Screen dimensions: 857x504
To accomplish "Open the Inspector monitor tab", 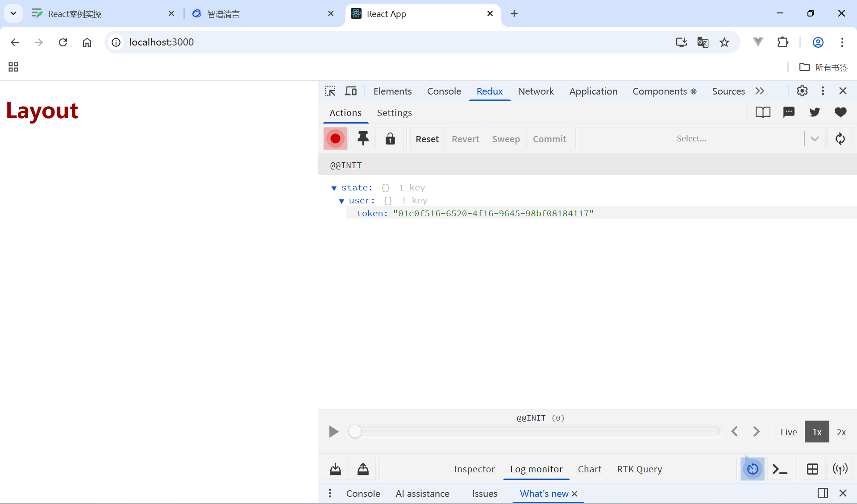I will (474, 469).
